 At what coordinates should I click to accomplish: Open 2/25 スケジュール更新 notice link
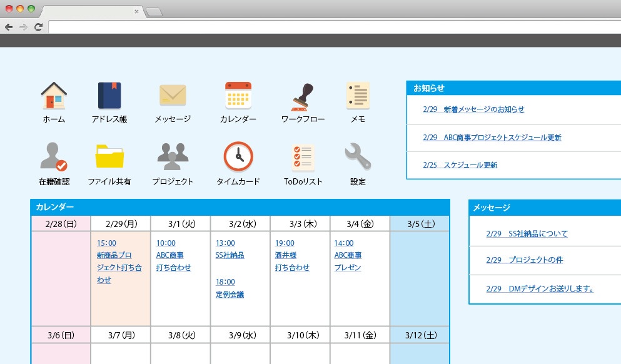(460, 164)
